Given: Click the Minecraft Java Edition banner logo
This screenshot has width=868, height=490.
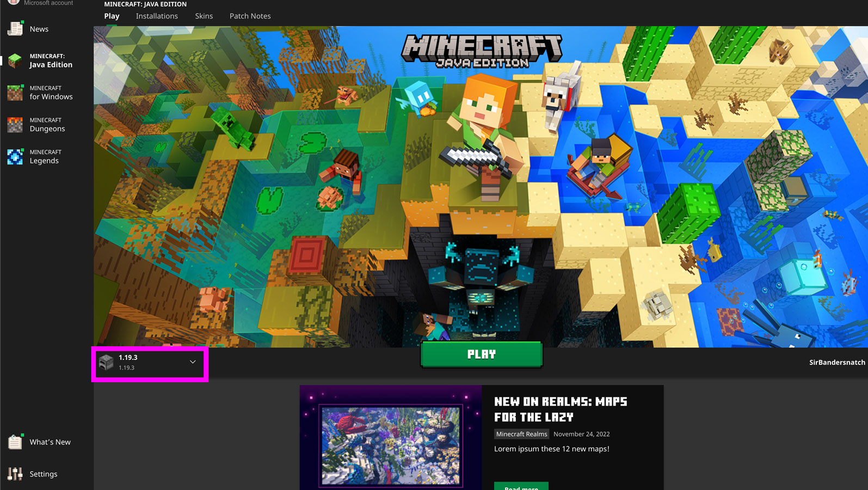Looking at the screenshot, I should pos(482,52).
